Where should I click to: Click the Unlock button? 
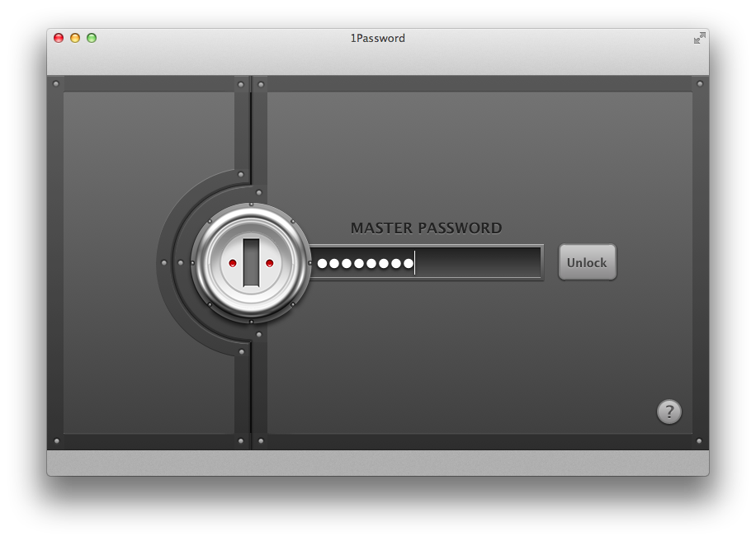click(588, 262)
